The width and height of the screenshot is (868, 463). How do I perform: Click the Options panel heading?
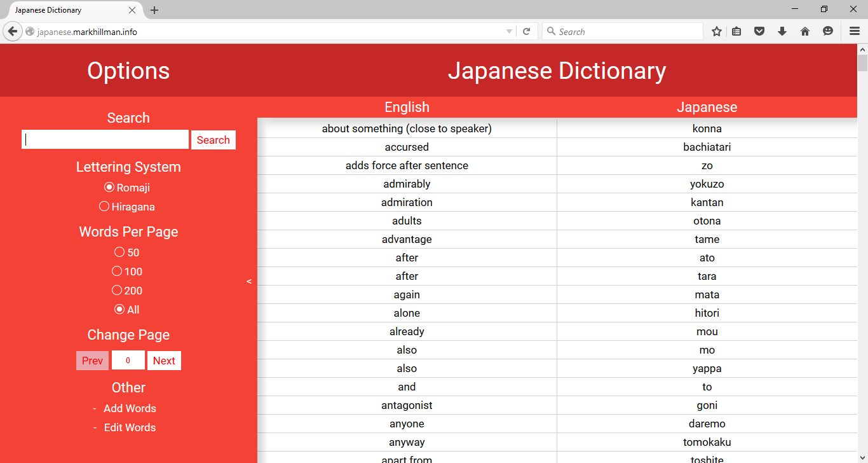[128, 71]
